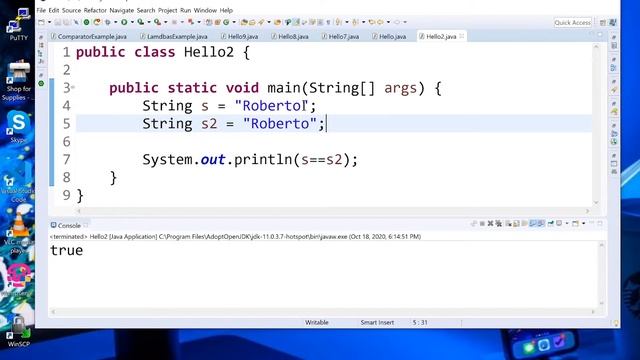Click the Terminate square icon in Console
Image resolution: width=640 pixels, height=360 pixels.
482,224
